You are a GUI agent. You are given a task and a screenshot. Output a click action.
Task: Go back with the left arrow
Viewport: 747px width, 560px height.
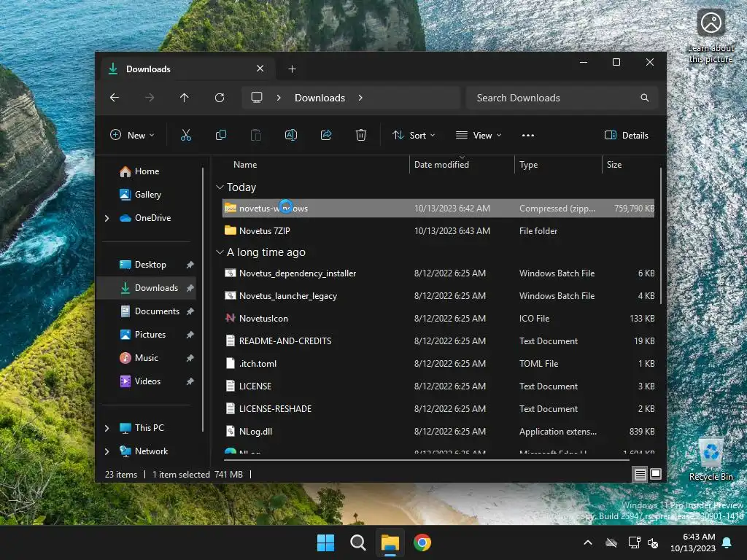tap(115, 98)
